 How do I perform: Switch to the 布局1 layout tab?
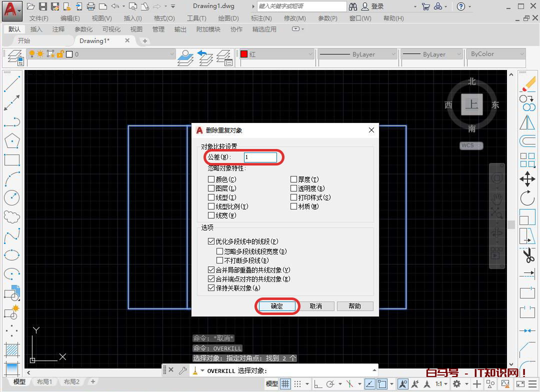click(44, 381)
